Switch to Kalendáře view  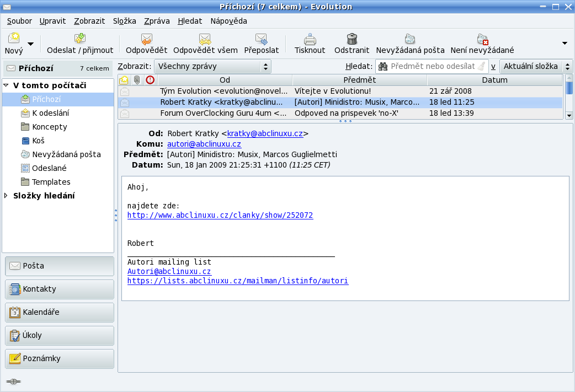click(60, 312)
